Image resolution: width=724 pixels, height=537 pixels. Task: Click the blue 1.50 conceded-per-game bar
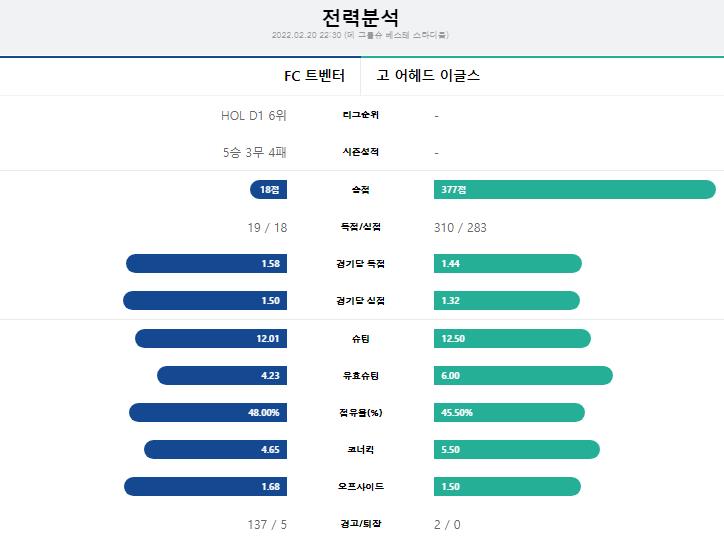205,301
